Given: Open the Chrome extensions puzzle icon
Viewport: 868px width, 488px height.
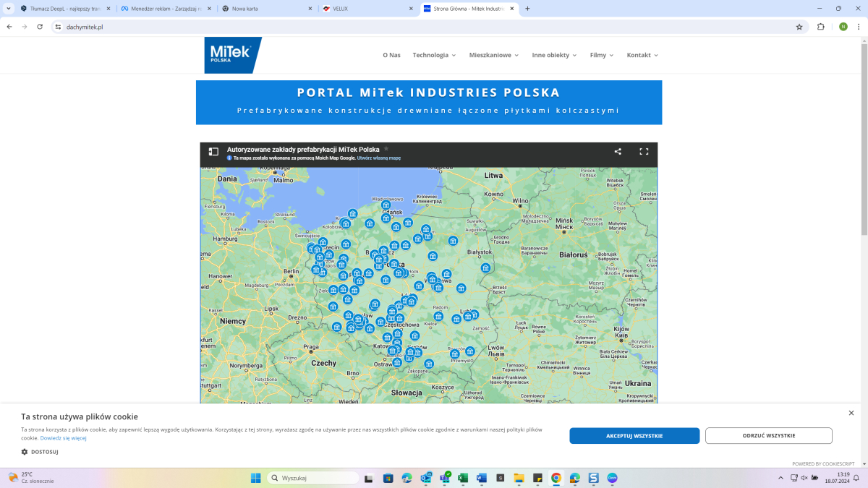Looking at the screenshot, I should (x=821, y=27).
